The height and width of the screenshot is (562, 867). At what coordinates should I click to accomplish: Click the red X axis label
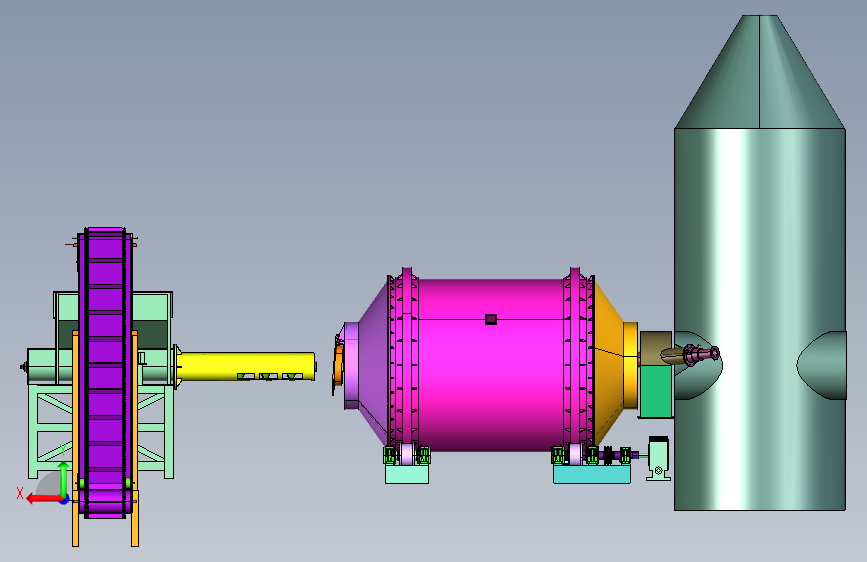coord(20,493)
